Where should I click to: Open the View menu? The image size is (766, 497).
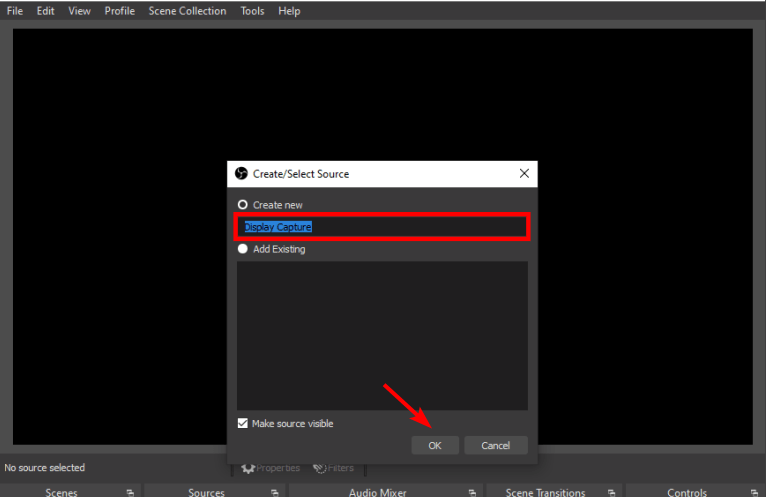click(79, 11)
